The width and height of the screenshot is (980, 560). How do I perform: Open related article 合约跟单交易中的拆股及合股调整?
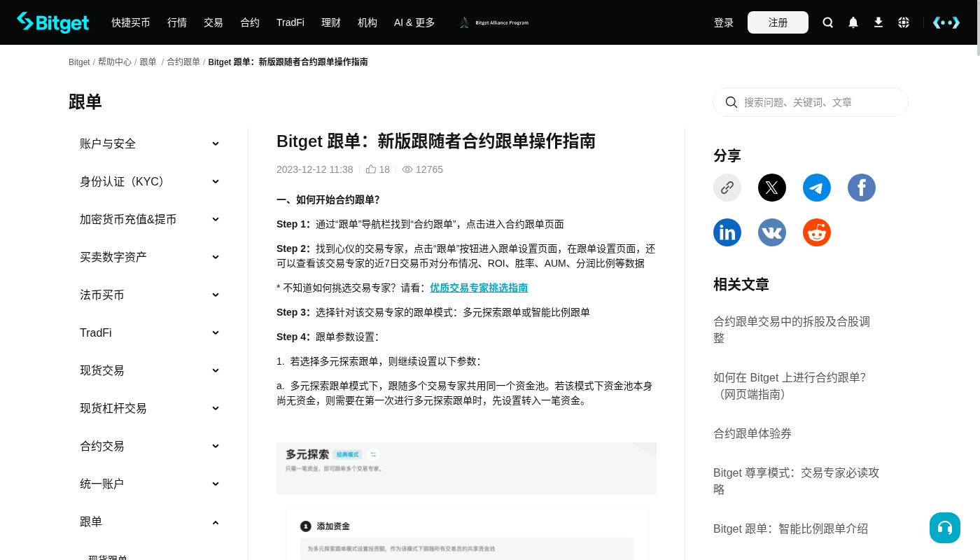point(792,330)
